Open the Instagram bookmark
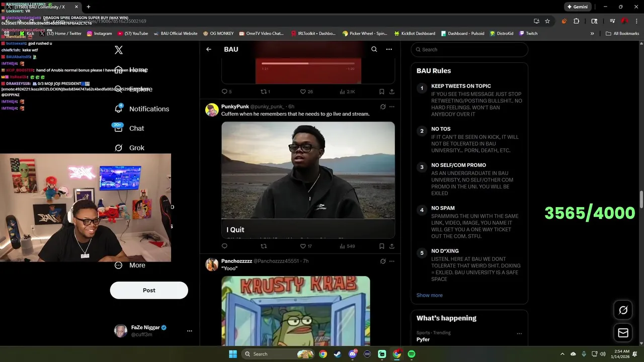The image size is (644, 362). 99,33
